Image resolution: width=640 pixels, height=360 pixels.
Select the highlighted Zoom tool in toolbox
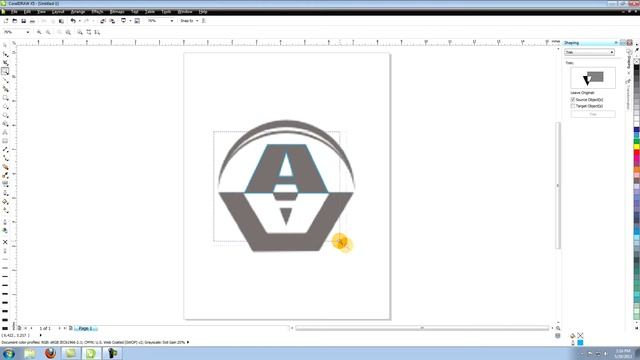(5, 71)
